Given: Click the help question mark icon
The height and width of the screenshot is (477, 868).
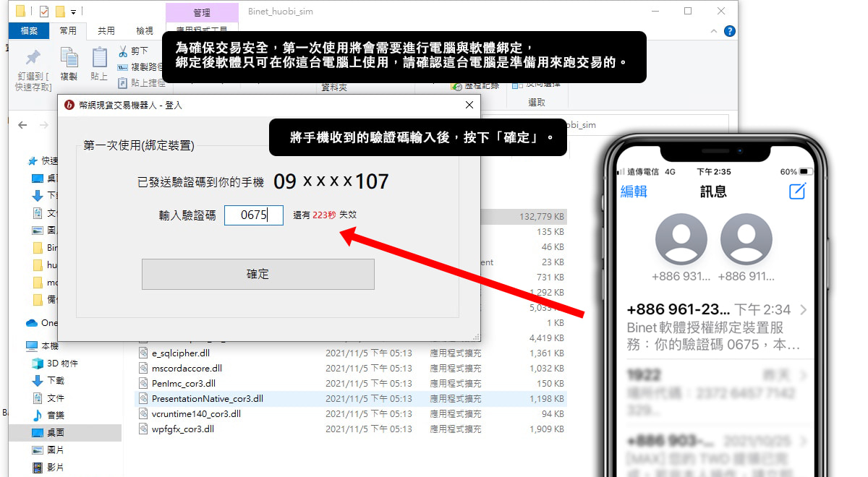Looking at the screenshot, I should [730, 31].
